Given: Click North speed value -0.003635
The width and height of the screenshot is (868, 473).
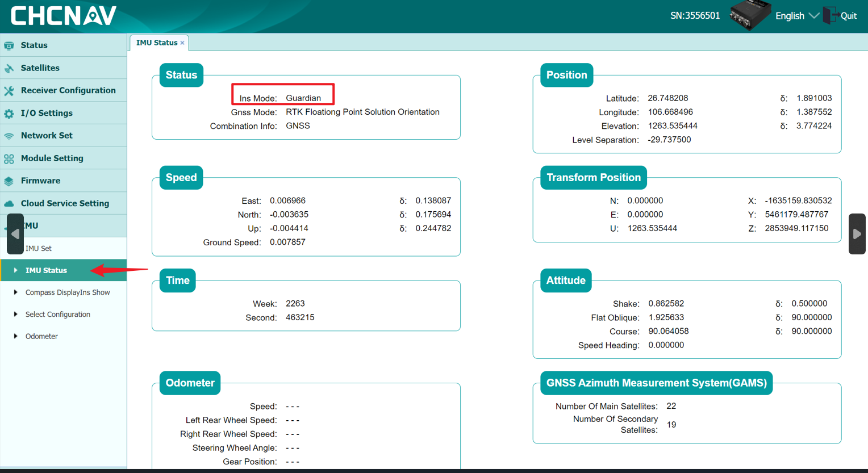Looking at the screenshot, I should click(x=289, y=214).
